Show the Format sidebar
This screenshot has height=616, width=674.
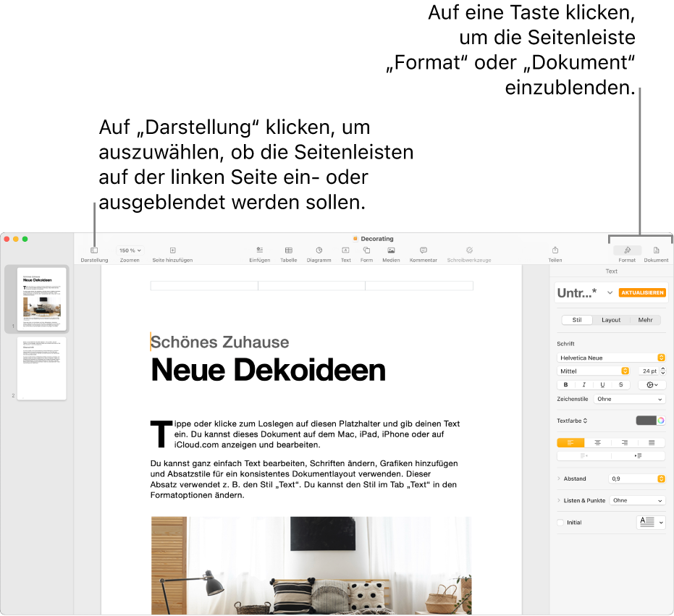coord(627,250)
